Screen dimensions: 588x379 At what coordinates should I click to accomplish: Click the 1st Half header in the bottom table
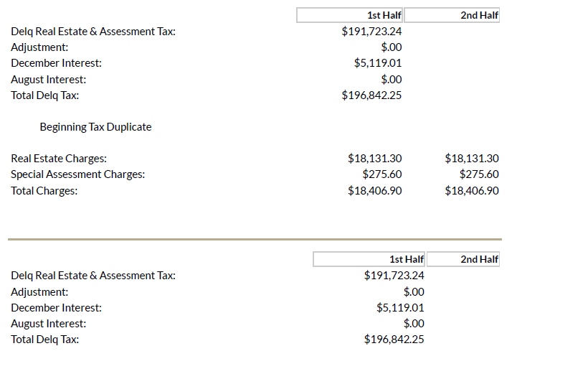point(406,259)
